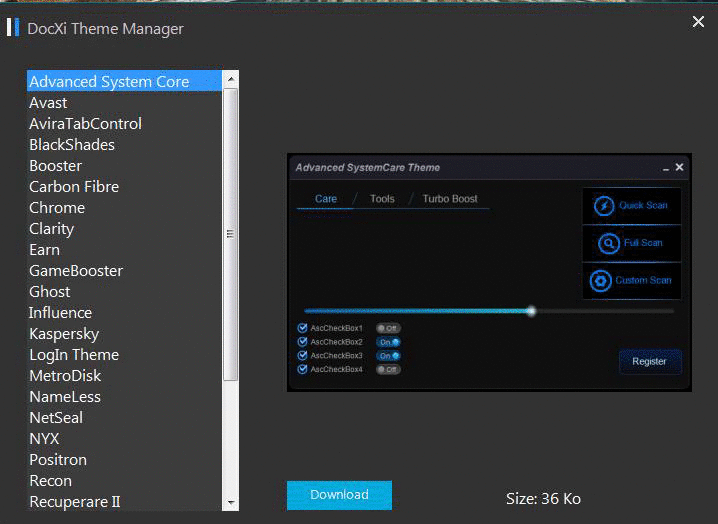Close the Advanced SystemCare Theme preview

(x=680, y=167)
